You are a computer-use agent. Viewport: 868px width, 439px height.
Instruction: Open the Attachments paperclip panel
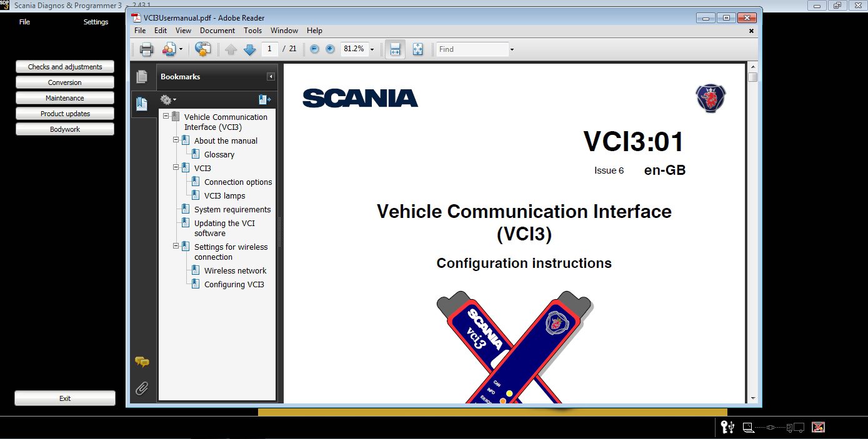[142, 388]
